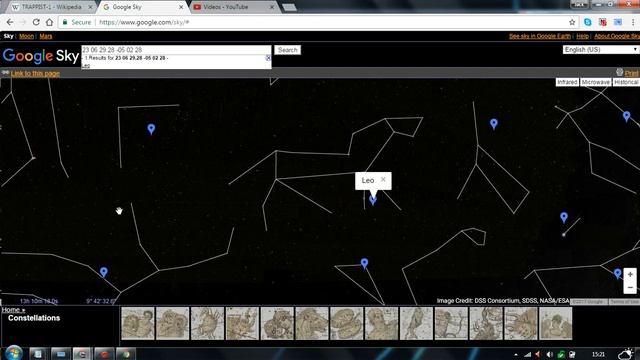Click the blue marker on the triangle constellation
The width and height of the screenshot is (640, 360).
point(364,263)
